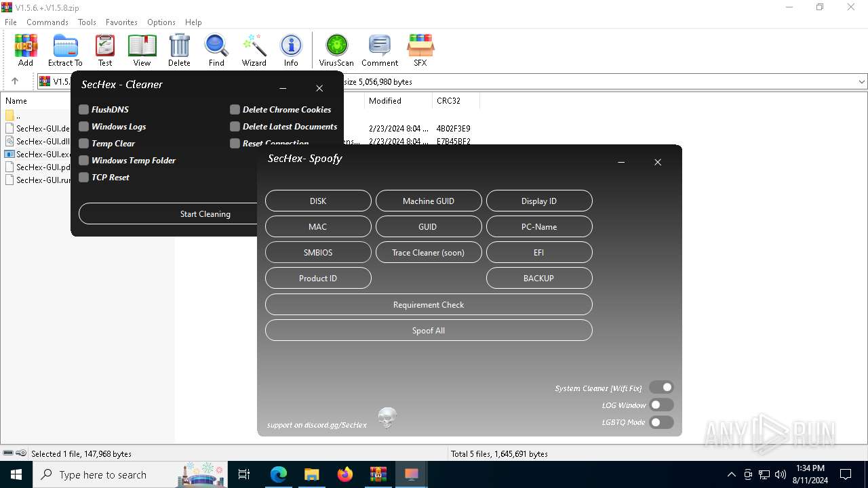Run the Test archive tool
This screenshot has height=488, width=868.
105,50
